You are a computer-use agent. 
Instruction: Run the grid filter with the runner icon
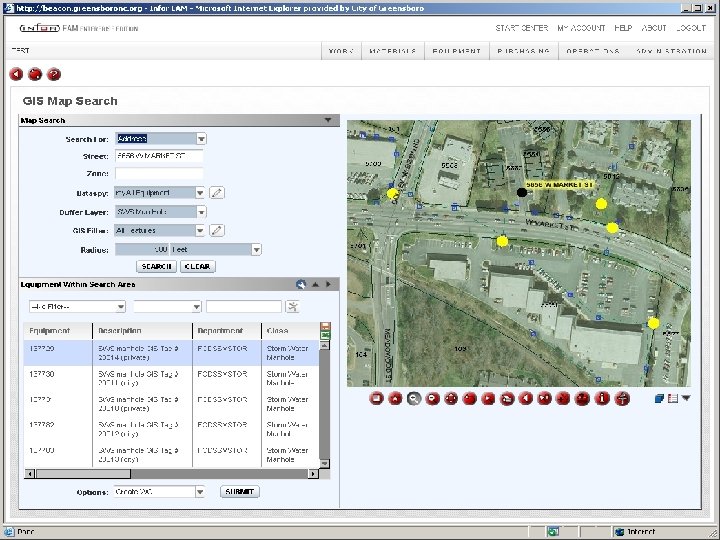coord(292,306)
